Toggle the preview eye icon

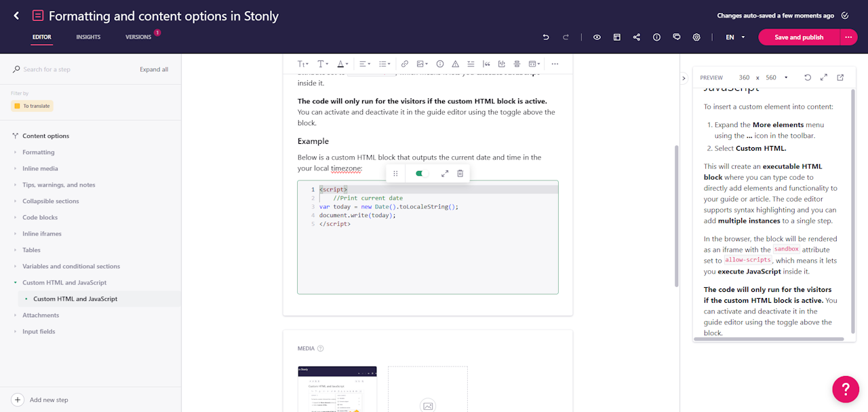(x=597, y=37)
